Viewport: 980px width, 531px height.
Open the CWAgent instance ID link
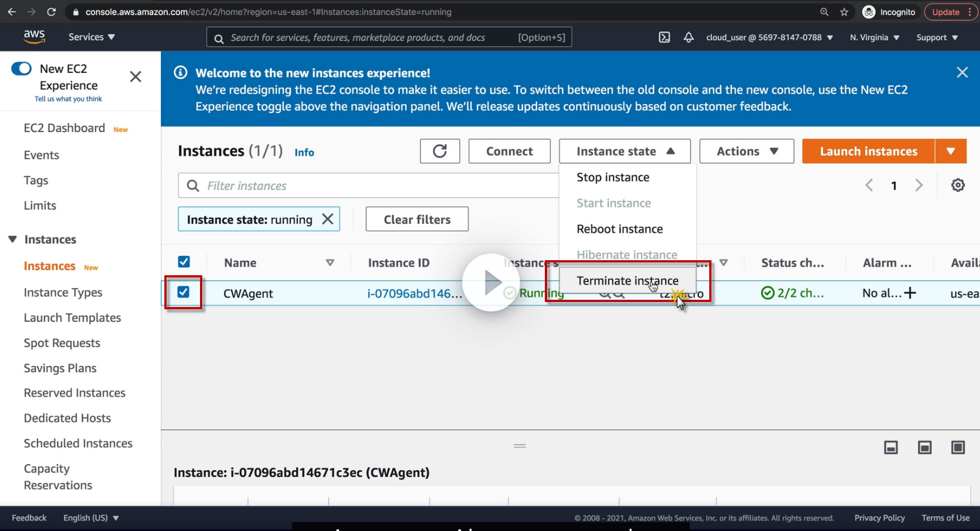tap(415, 293)
